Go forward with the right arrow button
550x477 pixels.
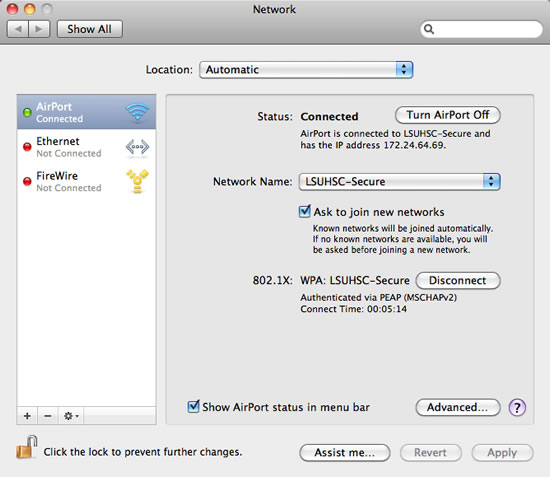39,29
